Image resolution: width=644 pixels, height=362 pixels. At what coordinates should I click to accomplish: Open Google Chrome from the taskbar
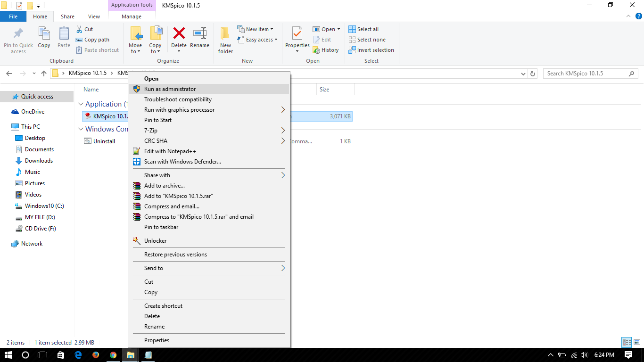coord(113,355)
